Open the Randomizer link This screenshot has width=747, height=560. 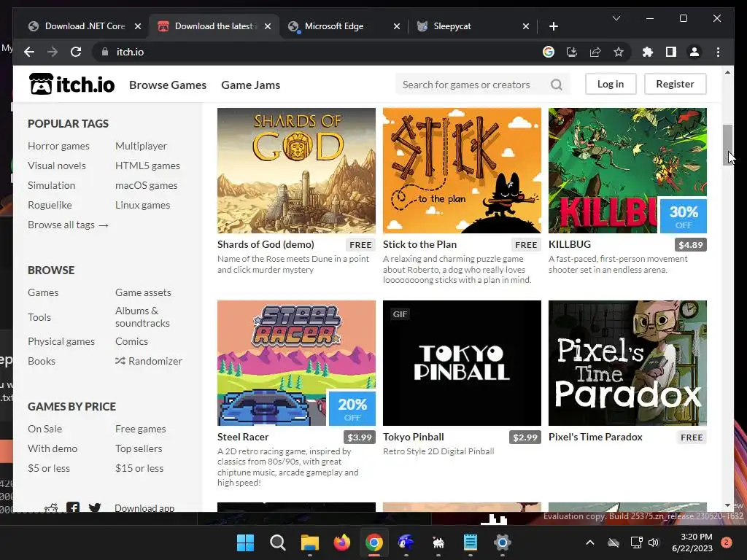pyautogui.click(x=149, y=361)
